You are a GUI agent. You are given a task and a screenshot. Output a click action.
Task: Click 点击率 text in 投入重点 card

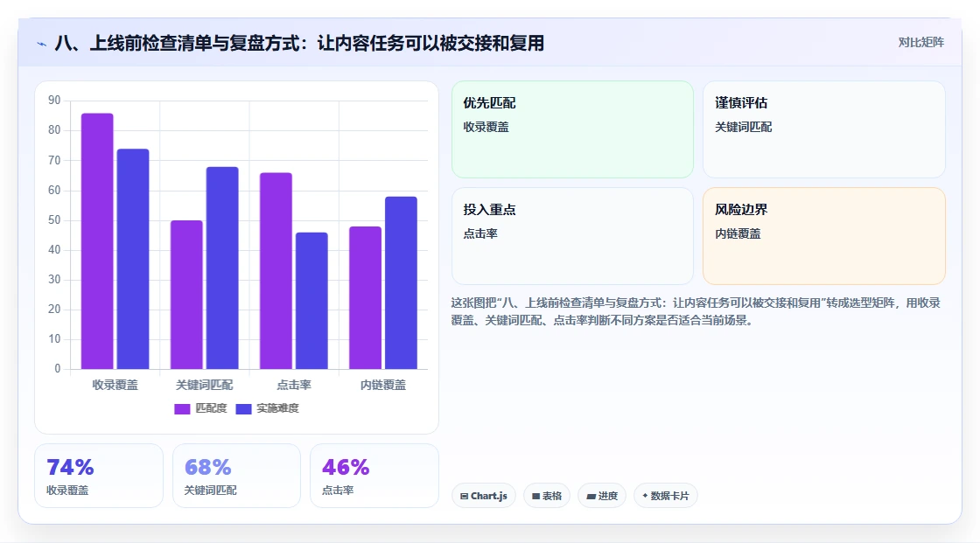coord(480,233)
